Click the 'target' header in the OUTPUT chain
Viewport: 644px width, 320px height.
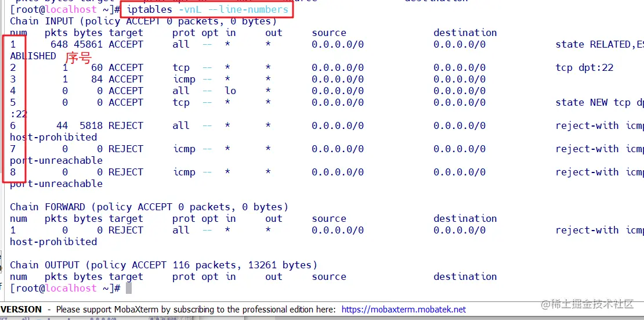click(126, 277)
